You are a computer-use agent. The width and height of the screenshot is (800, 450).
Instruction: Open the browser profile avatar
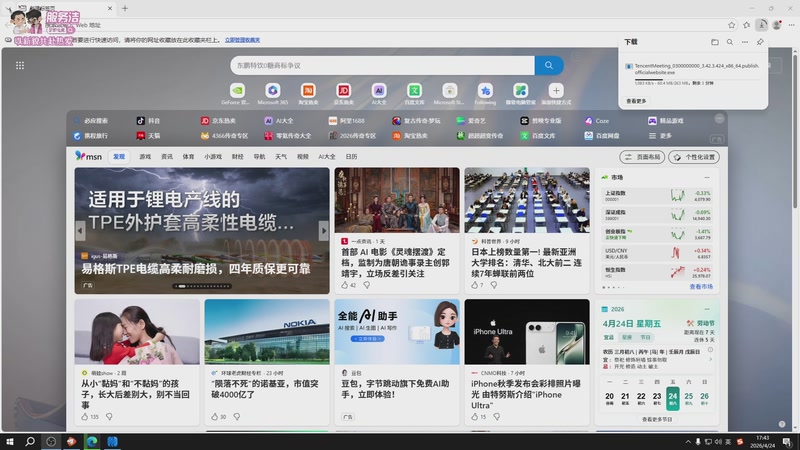[777, 25]
